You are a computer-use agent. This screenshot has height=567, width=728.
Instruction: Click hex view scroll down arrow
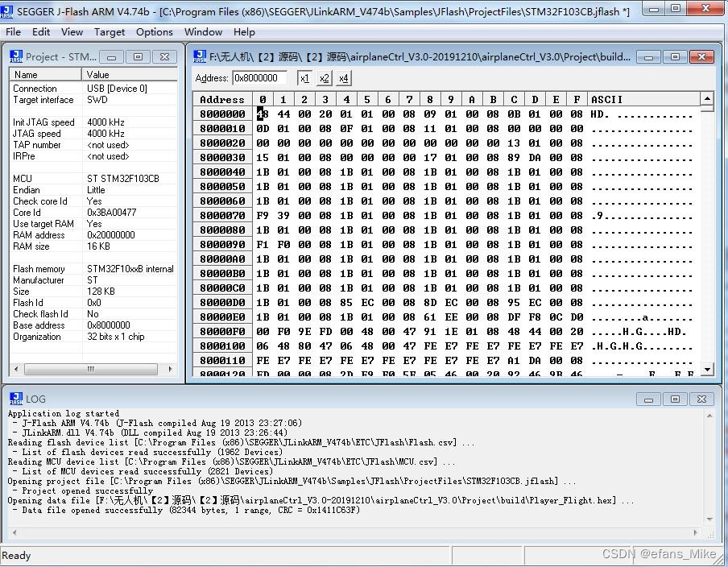706,369
